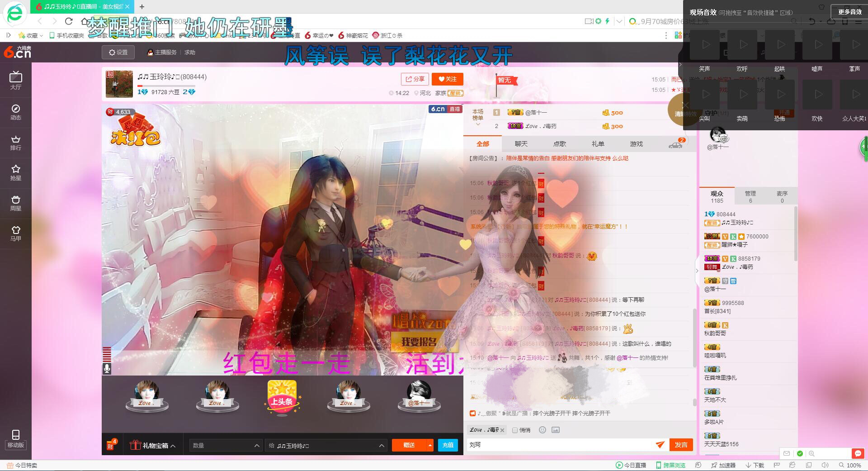Follow the host with 关注 button

tap(448, 79)
